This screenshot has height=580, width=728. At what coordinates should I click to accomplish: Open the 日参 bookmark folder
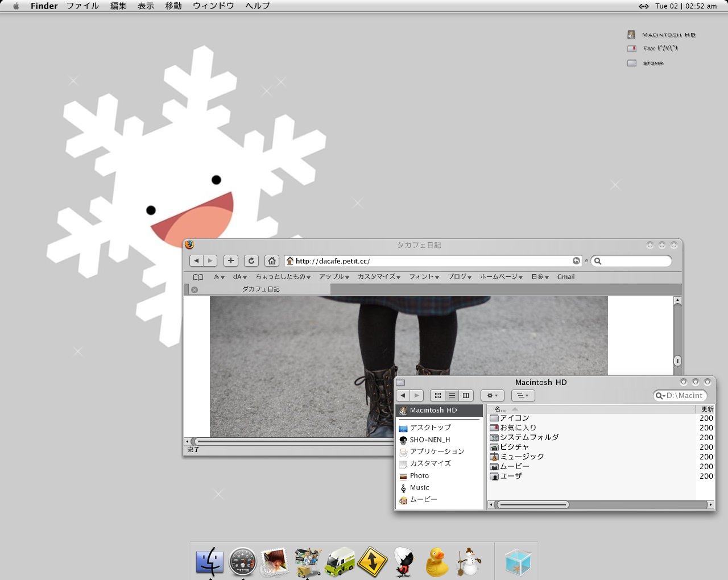(540, 277)
